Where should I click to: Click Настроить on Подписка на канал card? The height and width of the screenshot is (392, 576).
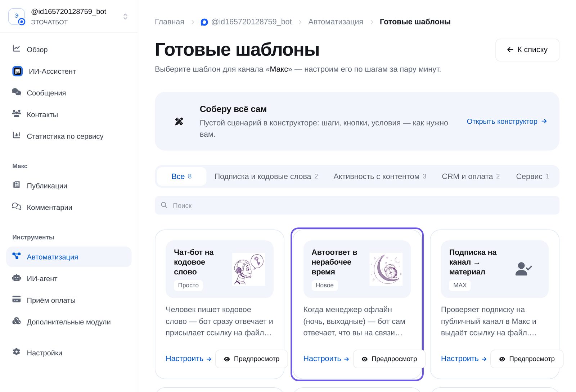click(463, 359)
